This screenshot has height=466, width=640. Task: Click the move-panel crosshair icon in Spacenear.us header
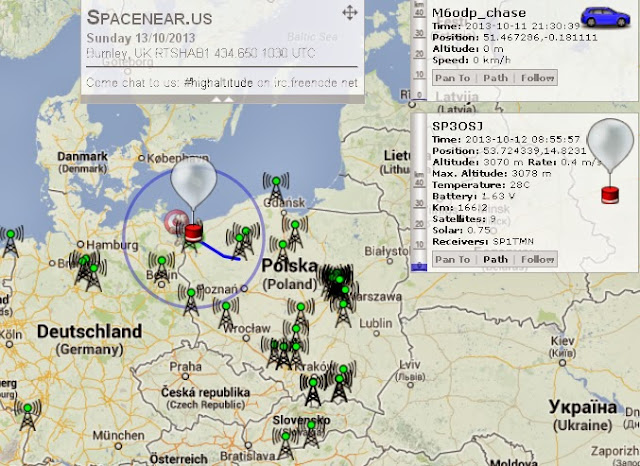[x=350, y=13]
